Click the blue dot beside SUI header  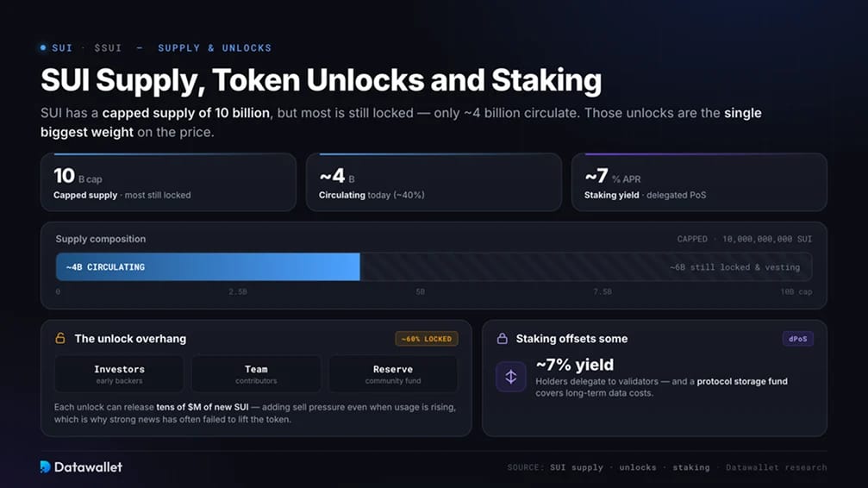click(43, 47)
